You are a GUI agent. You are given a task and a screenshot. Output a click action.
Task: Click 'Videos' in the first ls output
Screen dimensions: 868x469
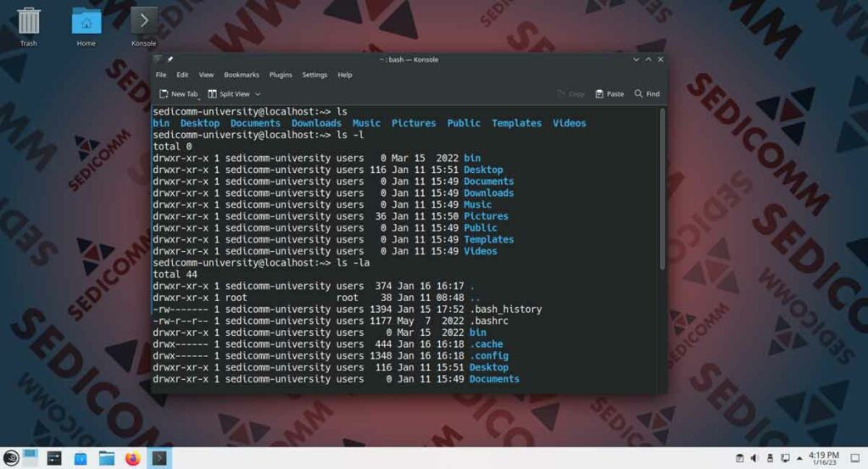pyautogui.click(x=569, y=123)
